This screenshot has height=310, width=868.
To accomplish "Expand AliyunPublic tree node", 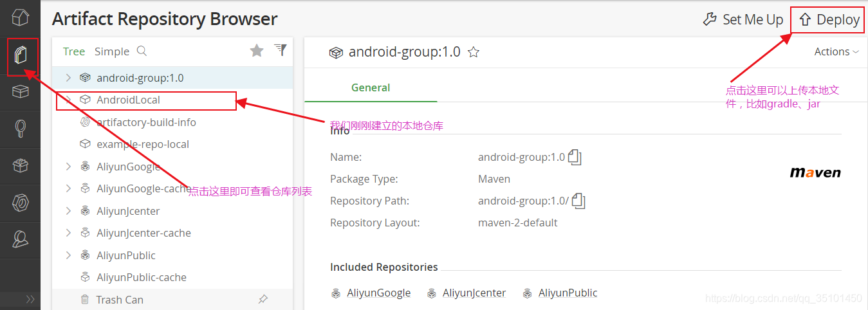I will click(x=68, y=255).
